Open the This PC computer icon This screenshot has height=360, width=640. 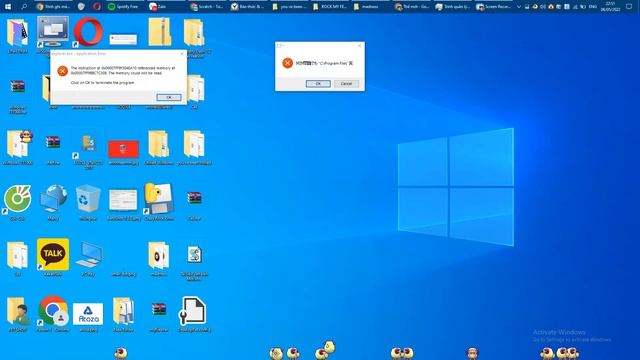click(89, 254)
